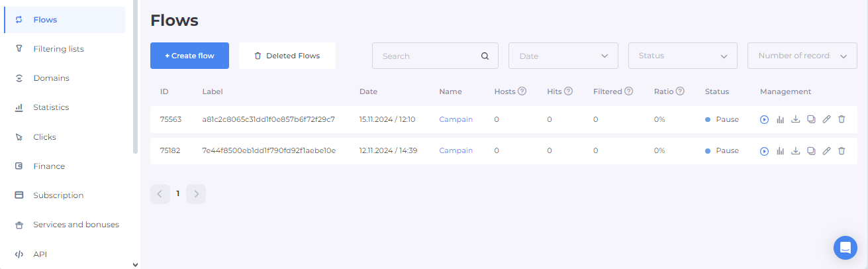Open the Campain link for flow 75563

[x=456, y=120]
